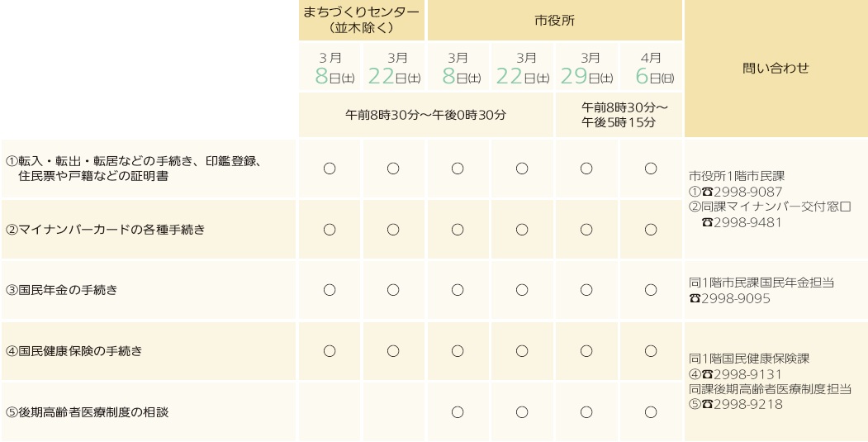
Task: Click the 午前8時30分〜午後5時15分 time cell
Action: click(x=619, y=115)
